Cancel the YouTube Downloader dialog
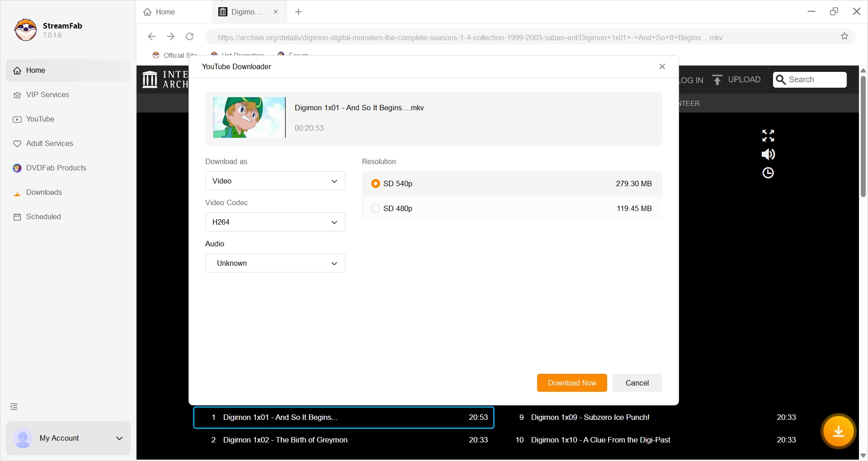This screenshot has height=461, width=868. coord(637,383)
